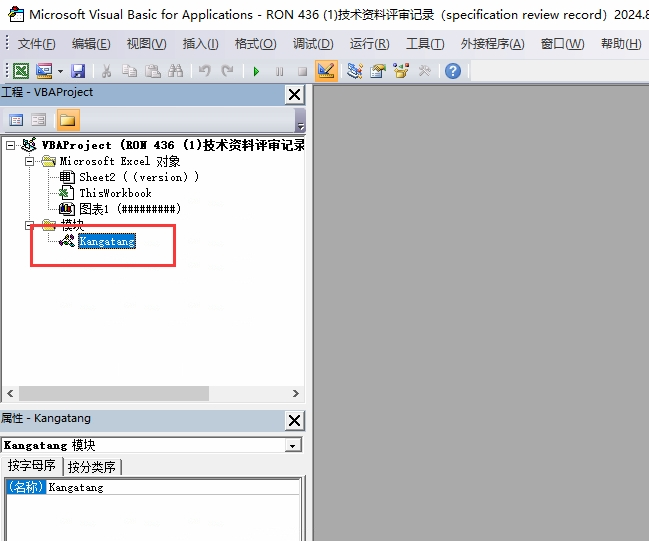Switch to 按字母序 tab

coord(31,466)
